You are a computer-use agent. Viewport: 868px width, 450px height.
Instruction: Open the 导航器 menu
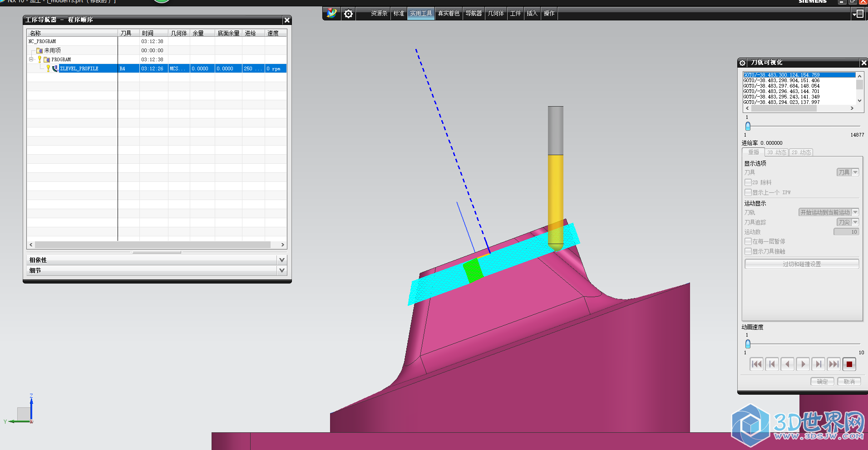(x=473, y=14)
